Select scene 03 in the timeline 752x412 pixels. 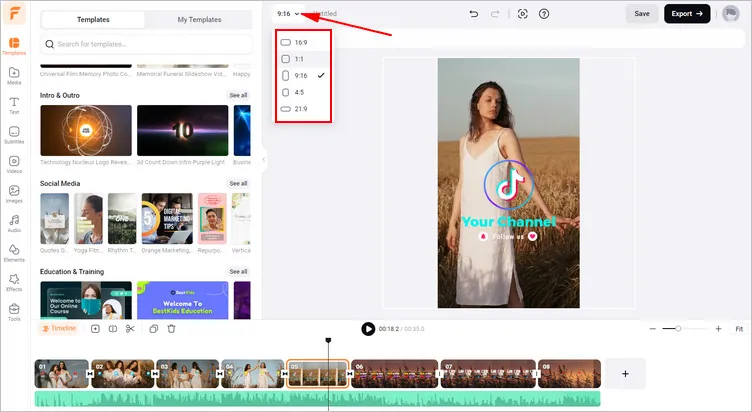pyautogui.click(x=188, y=374)
